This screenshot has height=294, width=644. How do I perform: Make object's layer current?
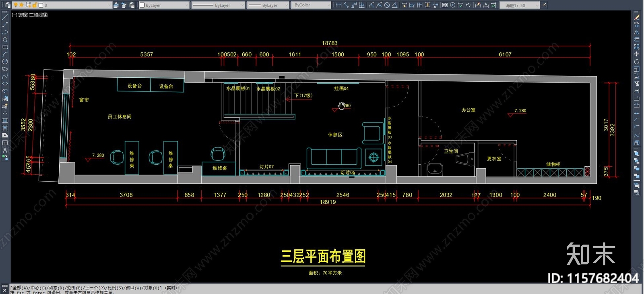click(116, 5)
